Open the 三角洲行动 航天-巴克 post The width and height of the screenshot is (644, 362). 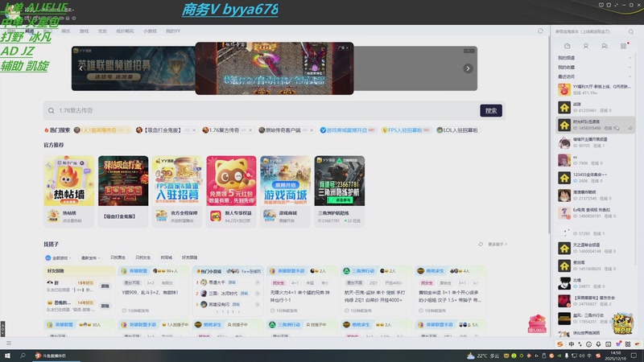click(x=375, y=290)
